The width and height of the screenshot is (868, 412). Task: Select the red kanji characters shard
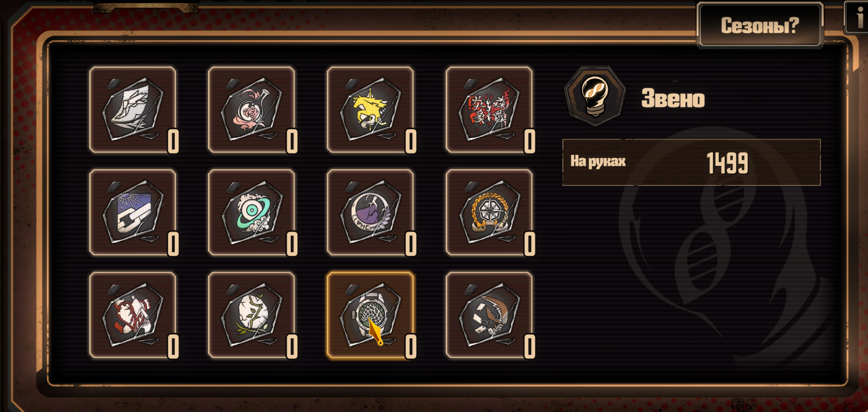[489, 109]
